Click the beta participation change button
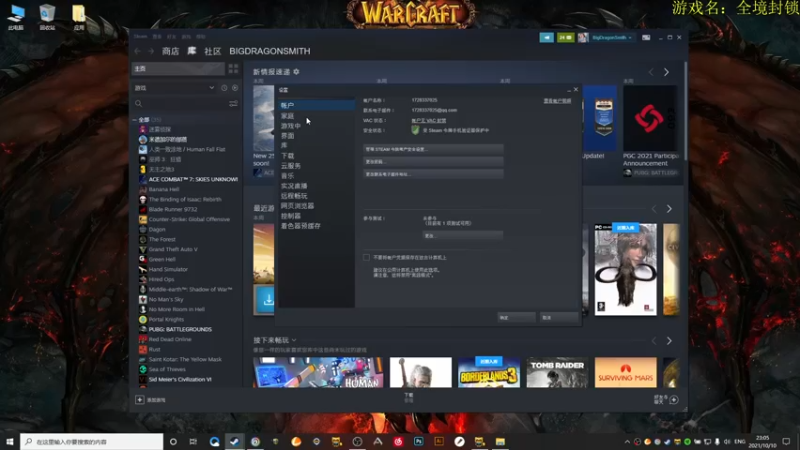Image resolution: width=800 pixels, height=450 pixels. [x=463, y=236]
